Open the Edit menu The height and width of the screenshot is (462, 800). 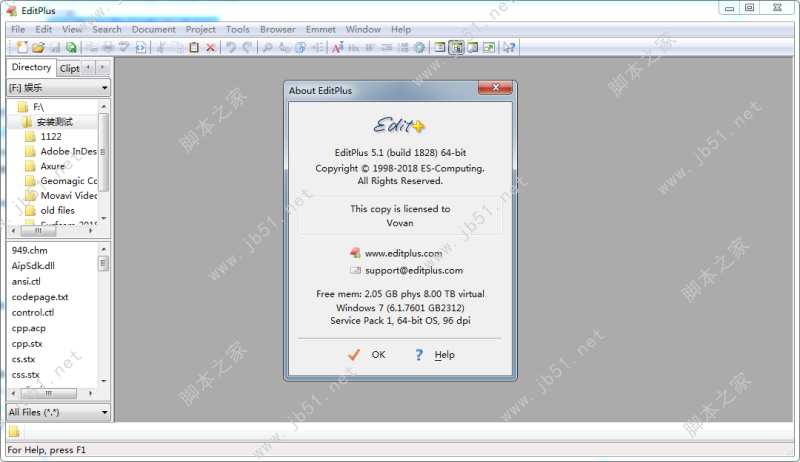click(43, 30)
